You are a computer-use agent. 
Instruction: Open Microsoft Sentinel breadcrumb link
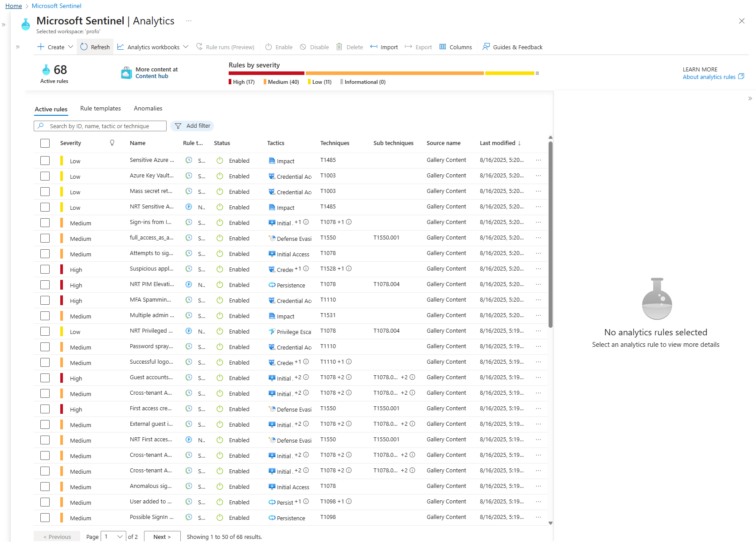coord(57,6)
